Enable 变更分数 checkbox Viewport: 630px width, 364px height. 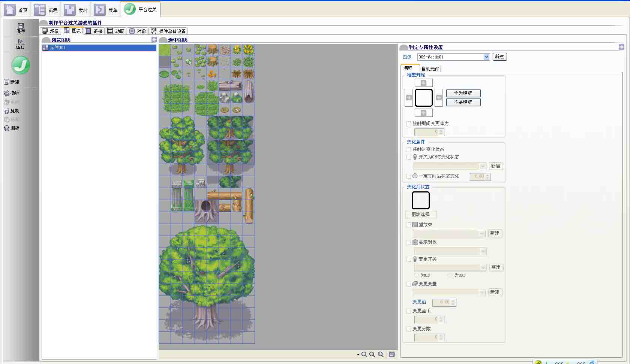(409, 329)
